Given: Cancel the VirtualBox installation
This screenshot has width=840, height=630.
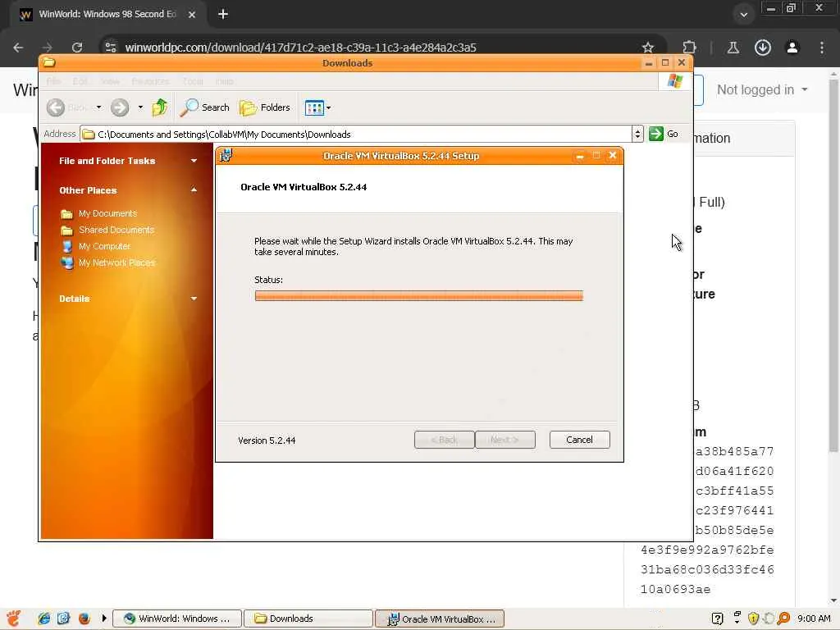Looking at the screenshot, I should point(580,440).
